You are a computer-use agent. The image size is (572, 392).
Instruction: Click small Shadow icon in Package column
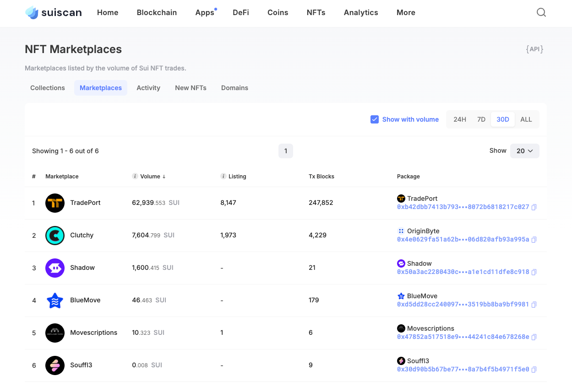401,263
